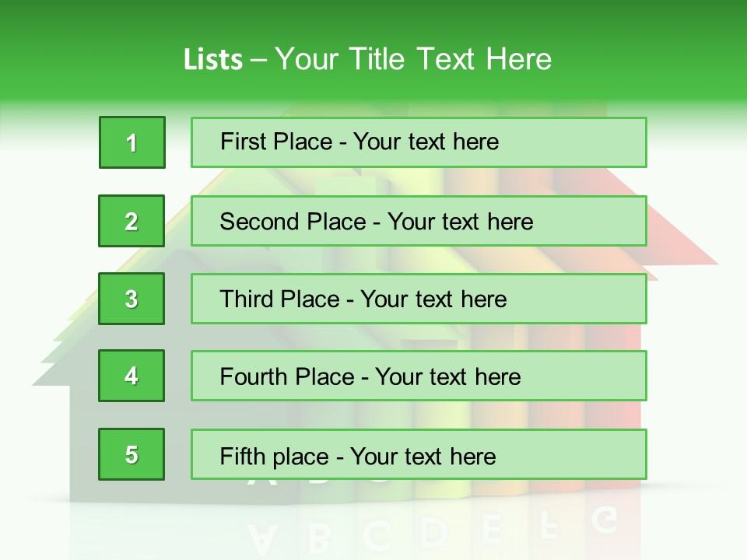This screenshot has width=747, height=560.
Task: Click the number 5 box
Action: 132,454
